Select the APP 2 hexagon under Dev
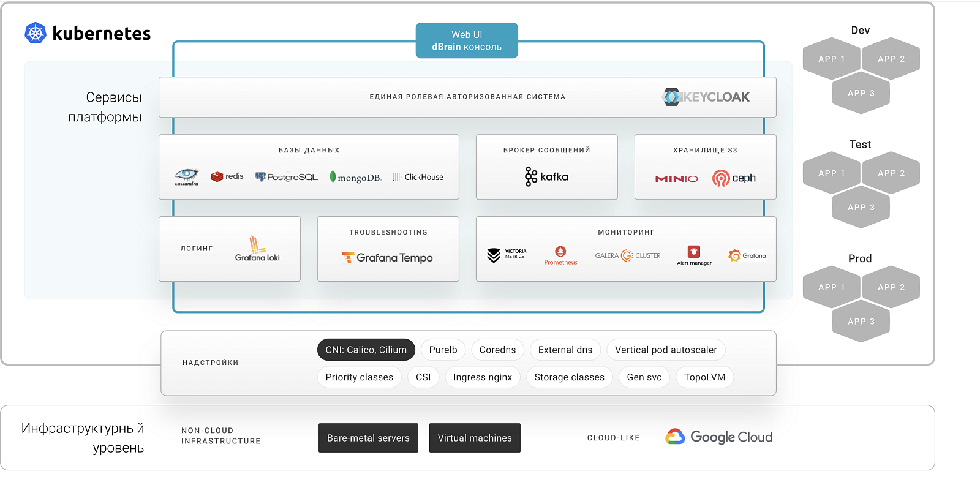 pos(891,59)
